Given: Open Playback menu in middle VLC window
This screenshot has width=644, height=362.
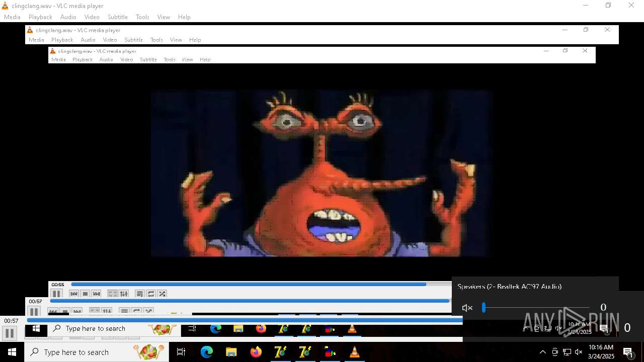Looking at the screenshot, I should [62, 40].
